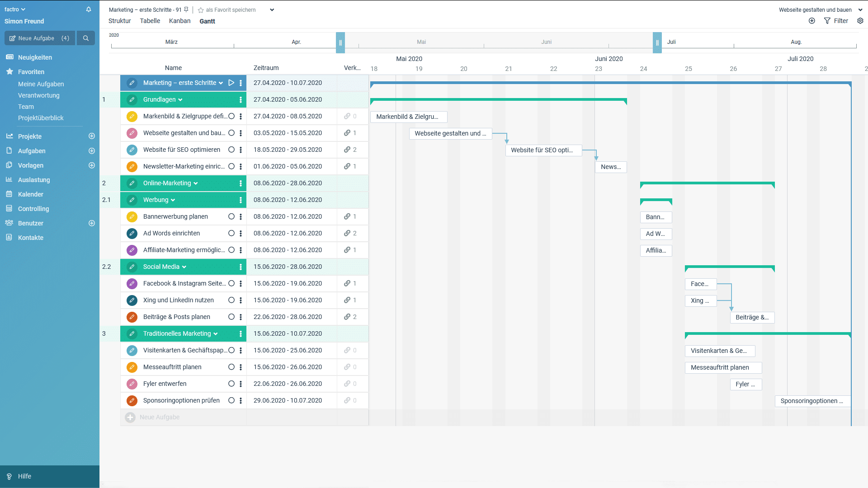The height and width of the screenshot is (488, 868).
Task: Toggle status circle of Beiträge & Posts planen
Action: [x=231, y=317]
